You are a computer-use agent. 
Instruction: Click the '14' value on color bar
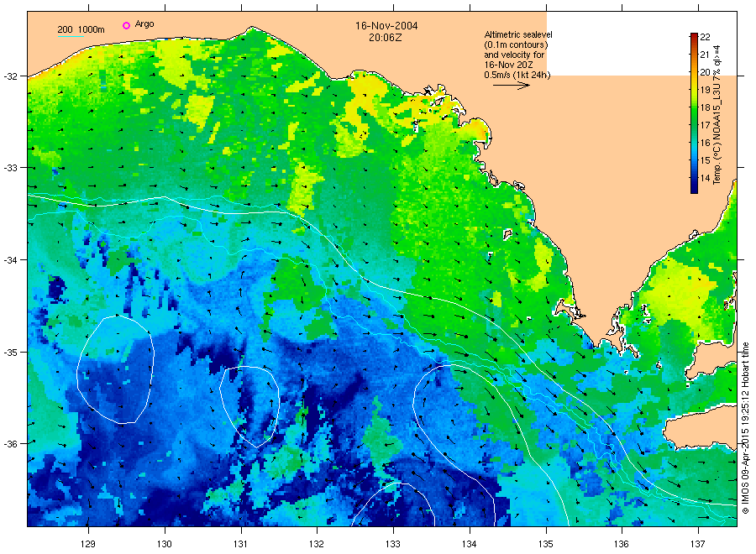tap(705, 178)
